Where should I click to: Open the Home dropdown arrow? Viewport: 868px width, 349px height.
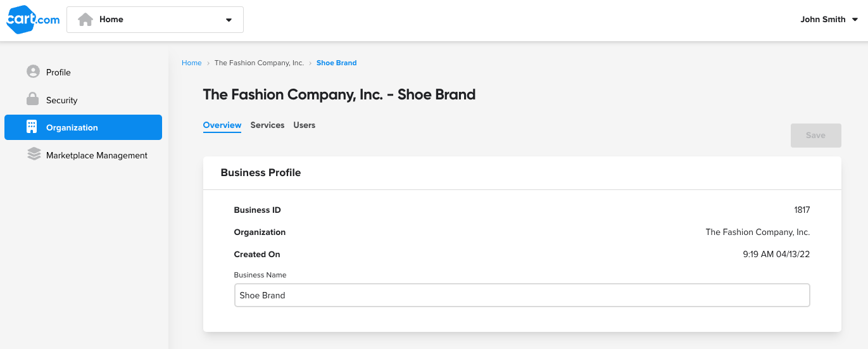pos(229,20)
